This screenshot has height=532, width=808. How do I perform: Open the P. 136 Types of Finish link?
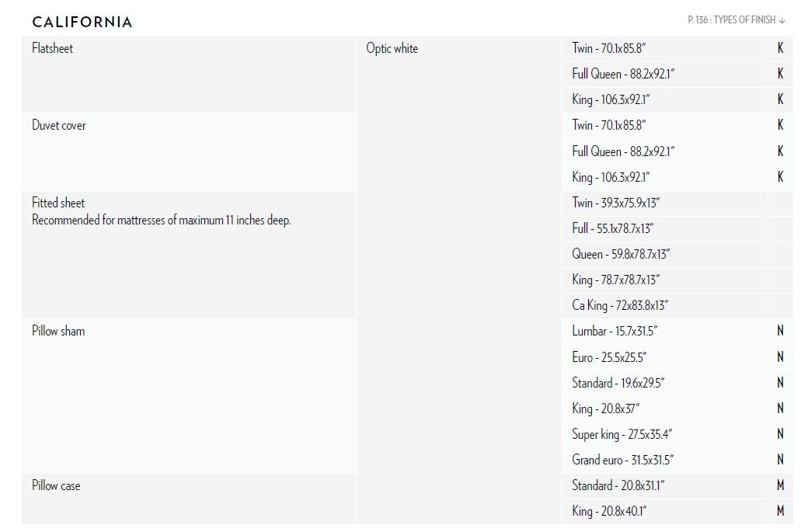[x=730, y=20]
